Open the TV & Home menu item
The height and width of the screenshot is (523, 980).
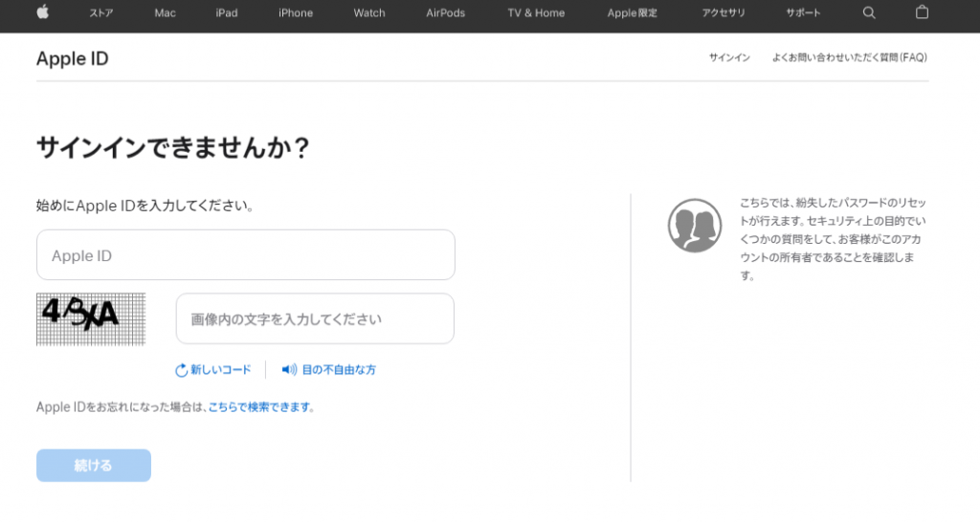tap(536, 12)
